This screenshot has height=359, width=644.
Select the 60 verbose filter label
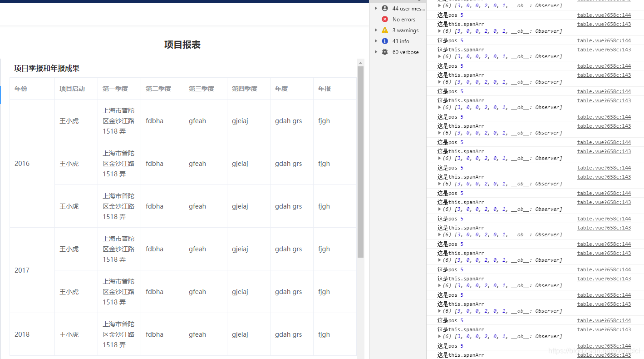pyautogui.click(x=406, y=52)
